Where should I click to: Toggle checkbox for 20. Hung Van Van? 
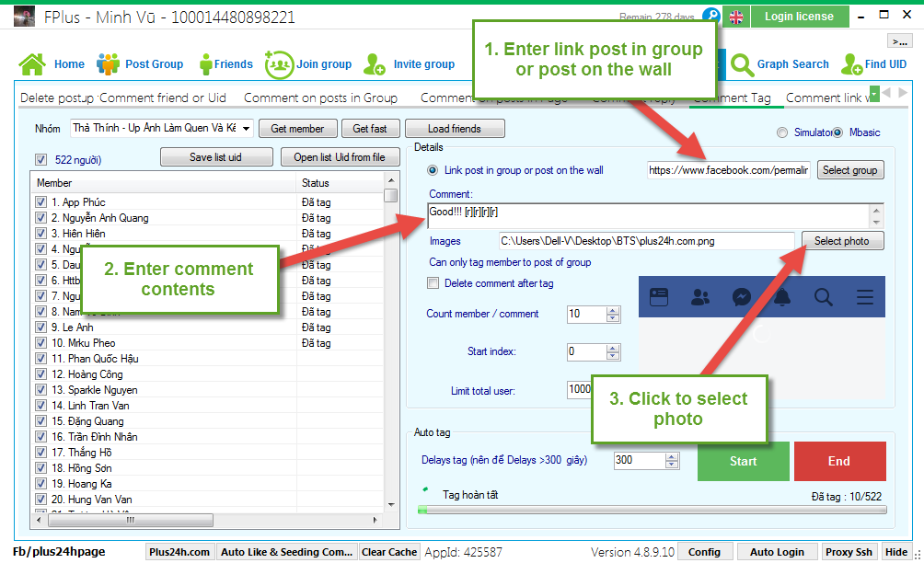tap(40, 500)
